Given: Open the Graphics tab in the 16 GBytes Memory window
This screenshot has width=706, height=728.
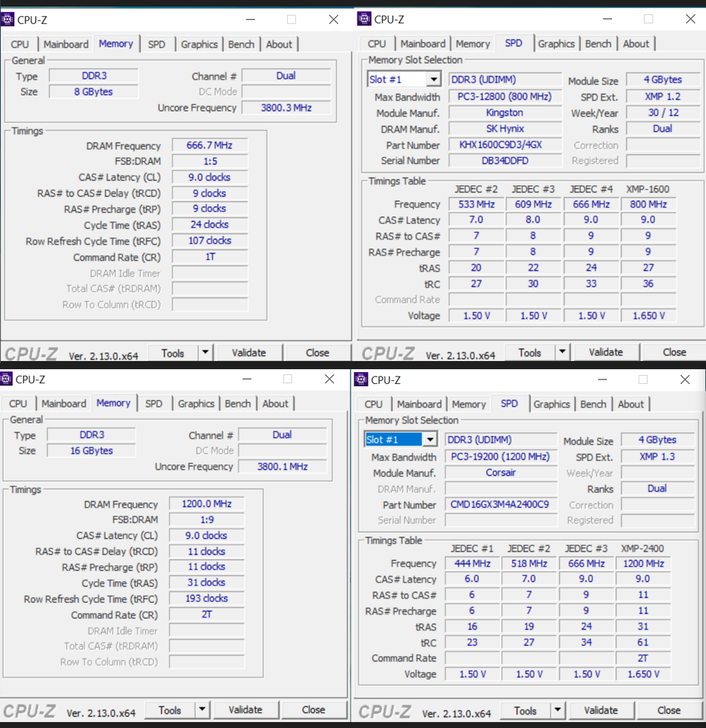Looking at the screenshot, I should 197,404.
